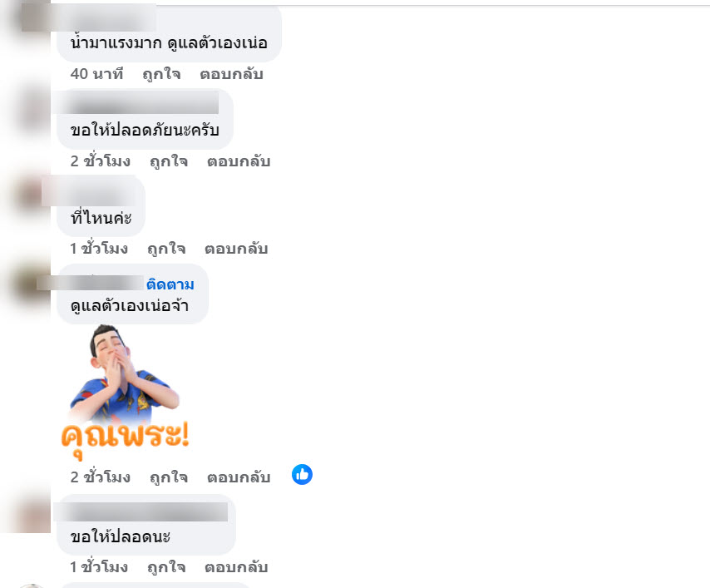The image size is (710, 588).
Task: Click the avatar beside the ขอให้ปลอดภัยนะครับ comment
Action: pos(32,108)
